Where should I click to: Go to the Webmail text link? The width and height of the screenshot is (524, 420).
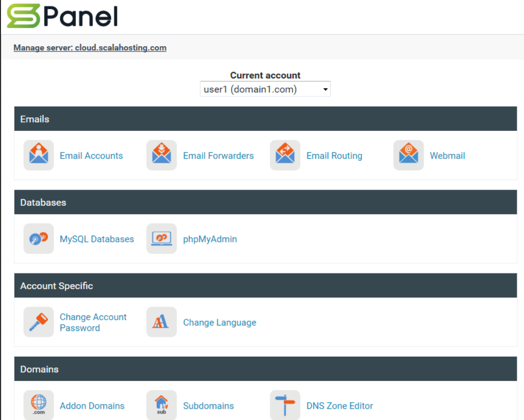(447, 156)
